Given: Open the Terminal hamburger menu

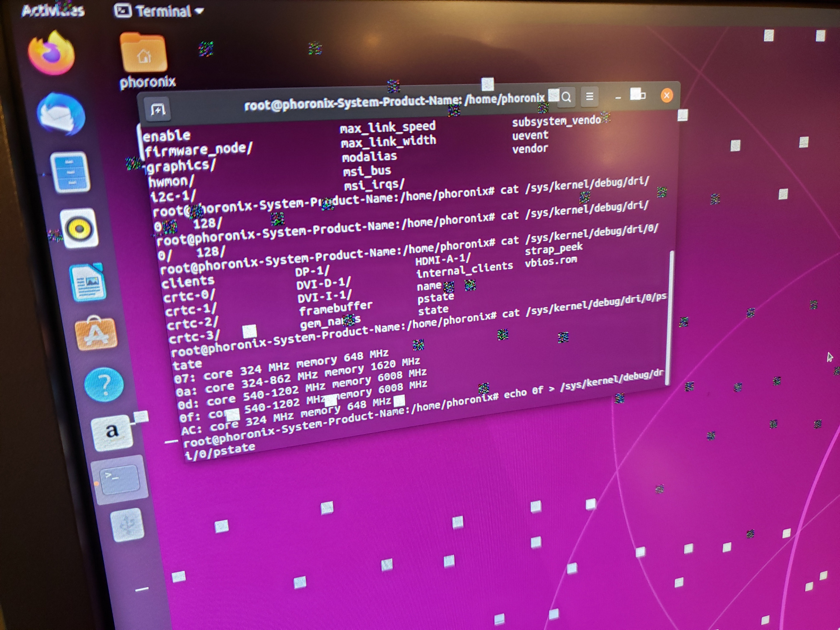Looking at the screenshot, I should pyautogui.click(x=590, y=96).
